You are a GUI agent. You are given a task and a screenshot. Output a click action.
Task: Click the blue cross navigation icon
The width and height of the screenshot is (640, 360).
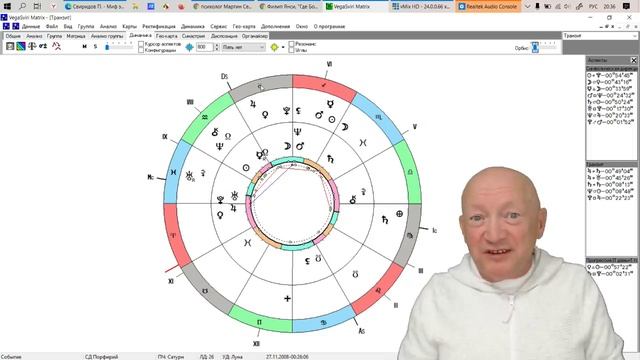point(189,47)
